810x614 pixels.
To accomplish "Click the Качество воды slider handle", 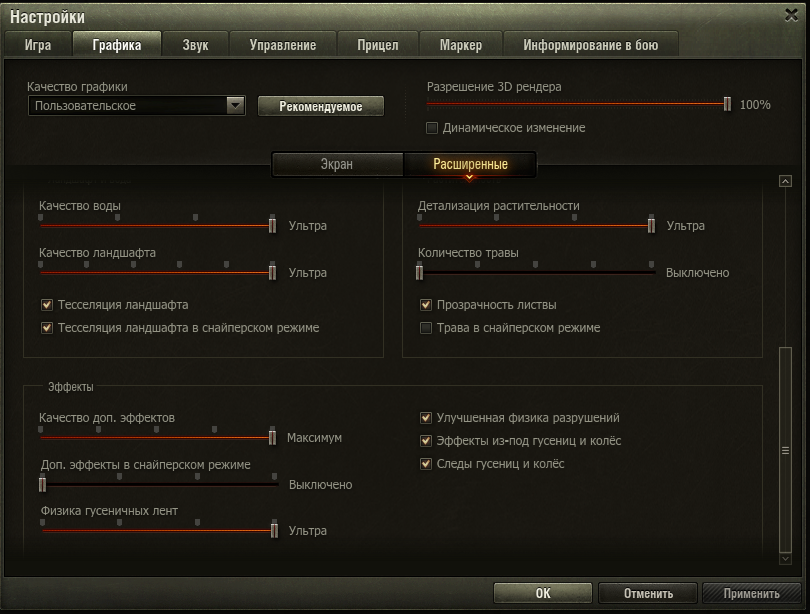I will coord(272,225).
